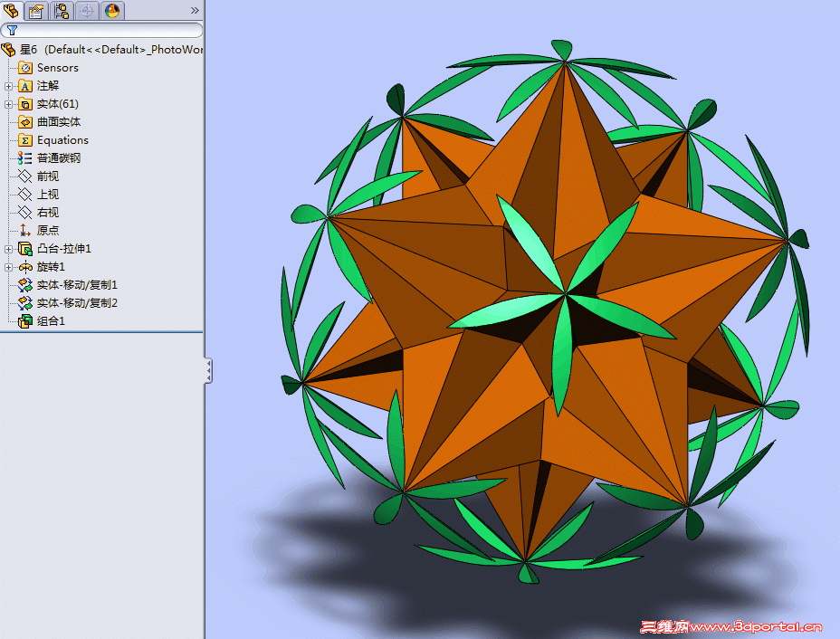Select the 上视 plane label
The image size is (840, 639).
[x=48, y=195]
